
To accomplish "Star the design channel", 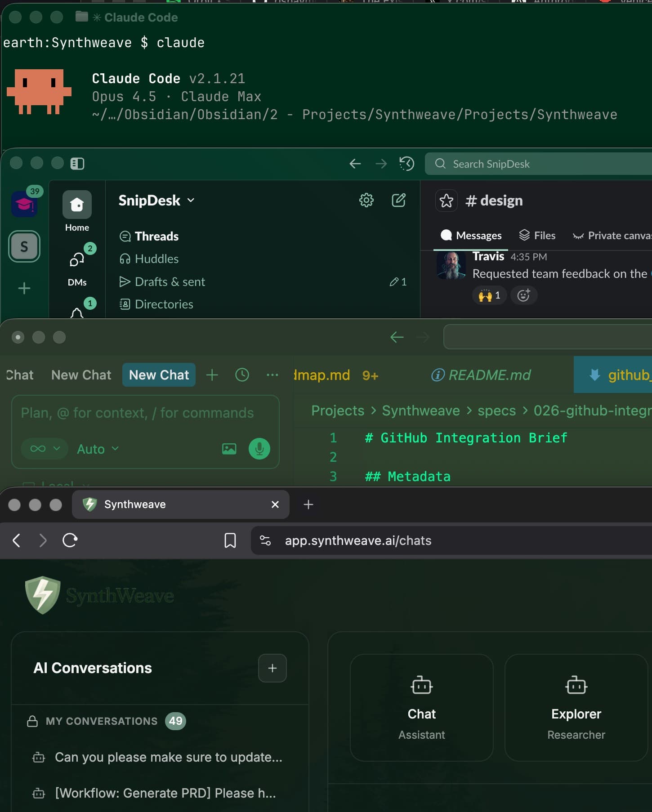I will coord(446,201).
